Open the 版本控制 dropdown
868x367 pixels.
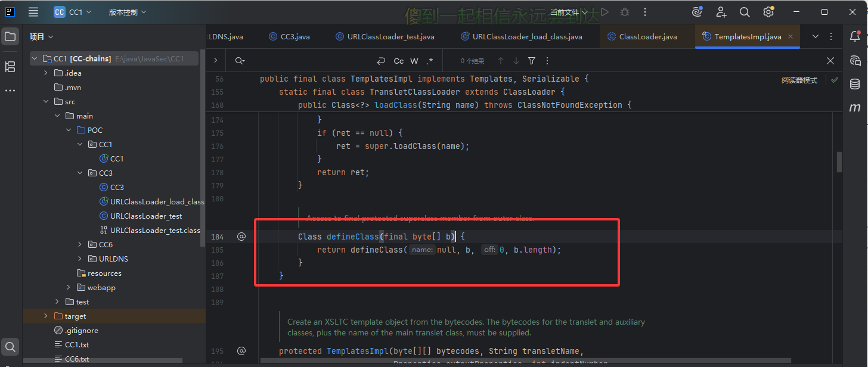[x=127, y=12]
